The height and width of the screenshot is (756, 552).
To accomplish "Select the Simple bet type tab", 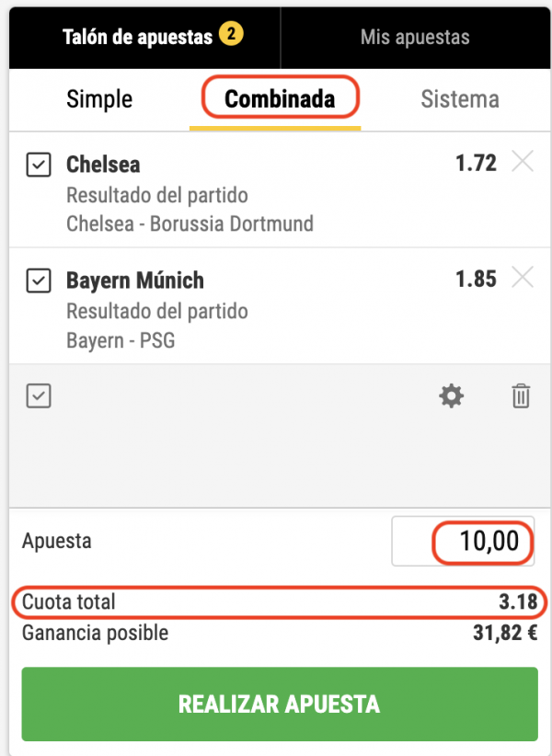I will pyautogui.click(x=99, y=99).
